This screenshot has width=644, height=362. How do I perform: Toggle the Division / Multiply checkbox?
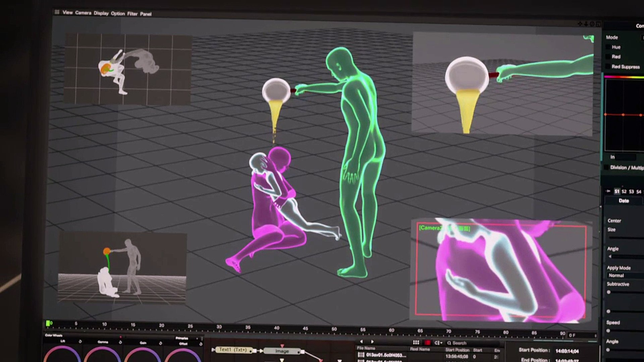(x=606, y=167)
